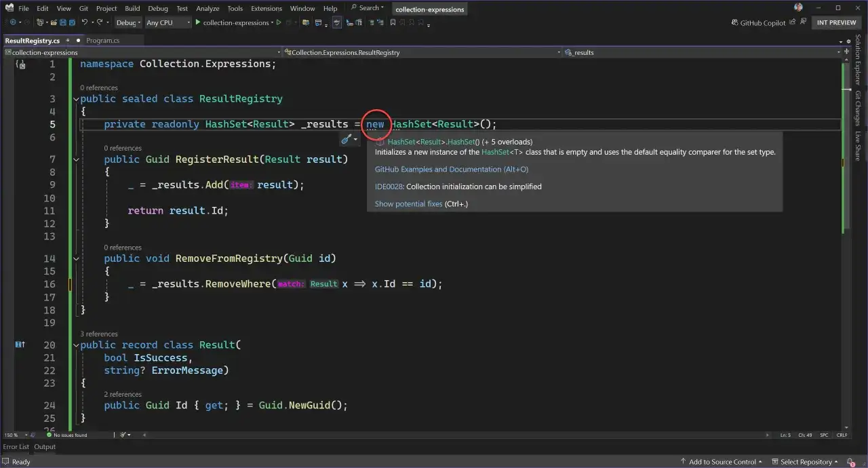Open the Error List tab
The image size is (868, 468).
click(x=16, y=447)
